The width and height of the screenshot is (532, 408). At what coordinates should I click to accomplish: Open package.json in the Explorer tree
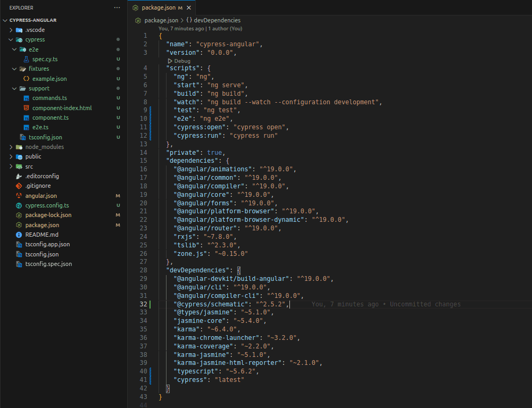42,225
